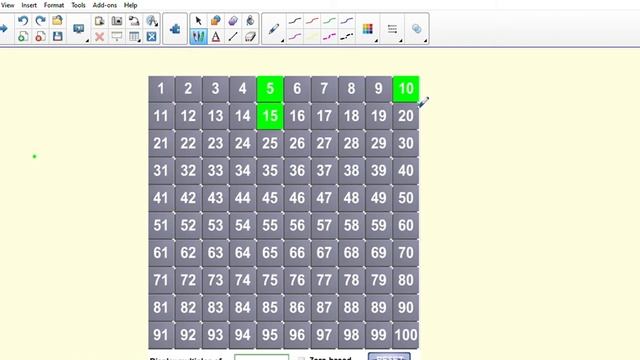This screenshot has width=640, height=360.
Task: Open the Help menu
Action: click(130, 5)
